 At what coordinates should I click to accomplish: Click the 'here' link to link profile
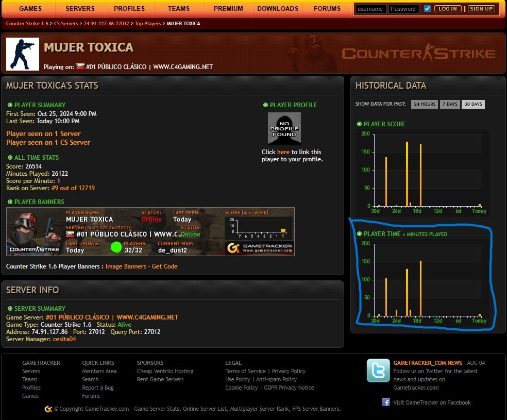(x=283, y=152)
